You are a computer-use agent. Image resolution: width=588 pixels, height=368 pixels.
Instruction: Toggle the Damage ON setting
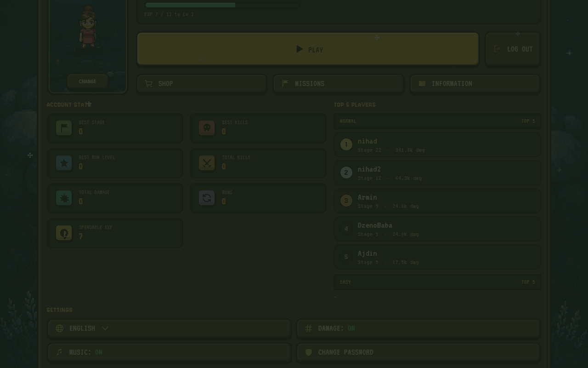click(418, 328)
